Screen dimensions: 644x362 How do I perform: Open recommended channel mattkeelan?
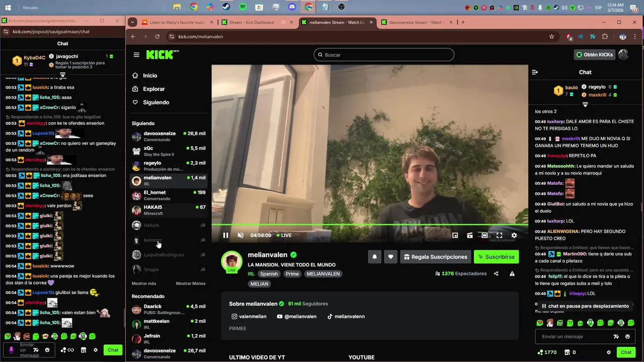[x=169, y=324]
